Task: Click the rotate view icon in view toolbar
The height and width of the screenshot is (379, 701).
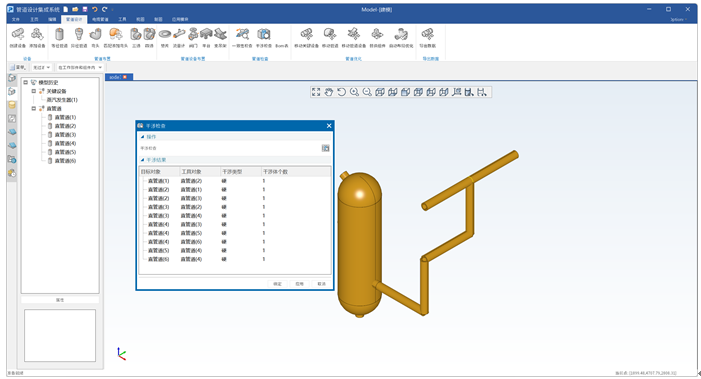Action: pos(342,92)
